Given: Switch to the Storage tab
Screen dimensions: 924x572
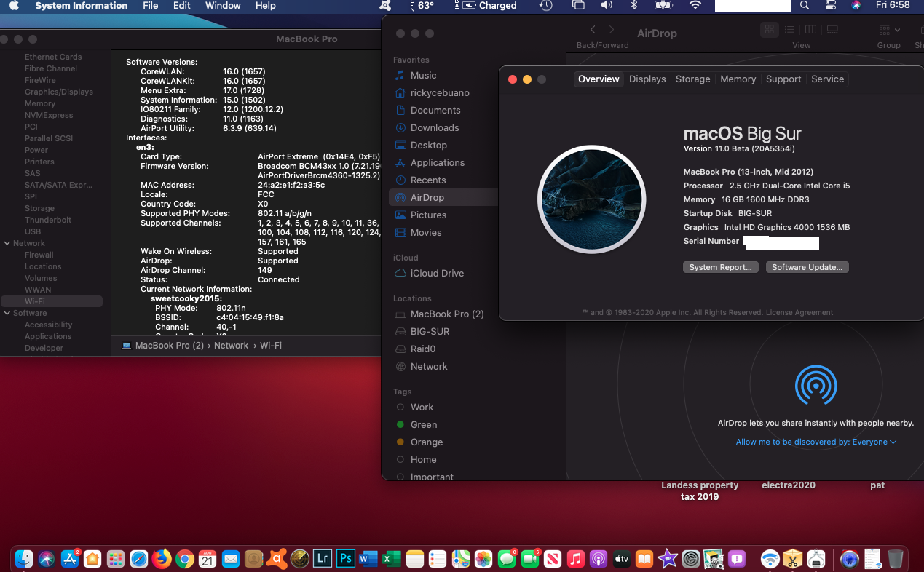Looking at the screenshot, I should (x=692, y=79).
